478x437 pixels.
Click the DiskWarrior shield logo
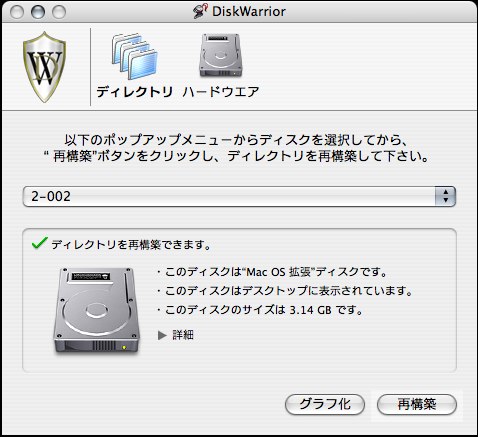click(x=44, y=67)
